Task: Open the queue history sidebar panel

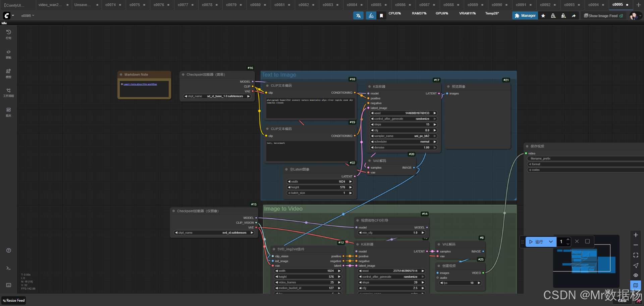Action: coord(9,34)
